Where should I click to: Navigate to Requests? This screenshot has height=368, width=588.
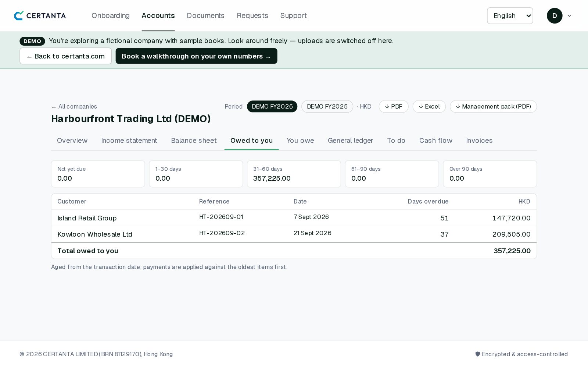click(252, 15)
